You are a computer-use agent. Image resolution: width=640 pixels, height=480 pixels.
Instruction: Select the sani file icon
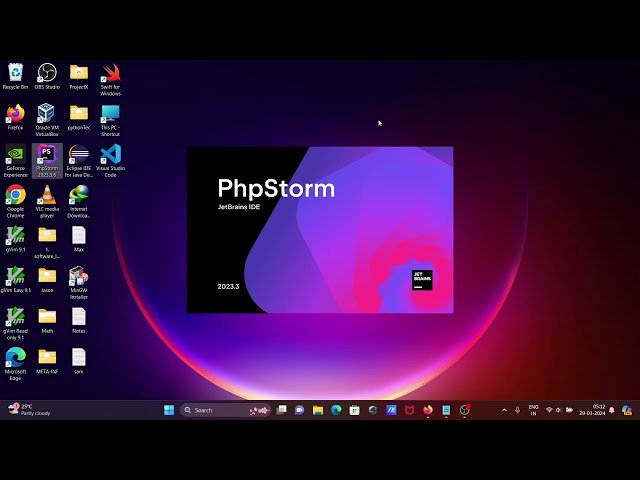pos(79,361)
